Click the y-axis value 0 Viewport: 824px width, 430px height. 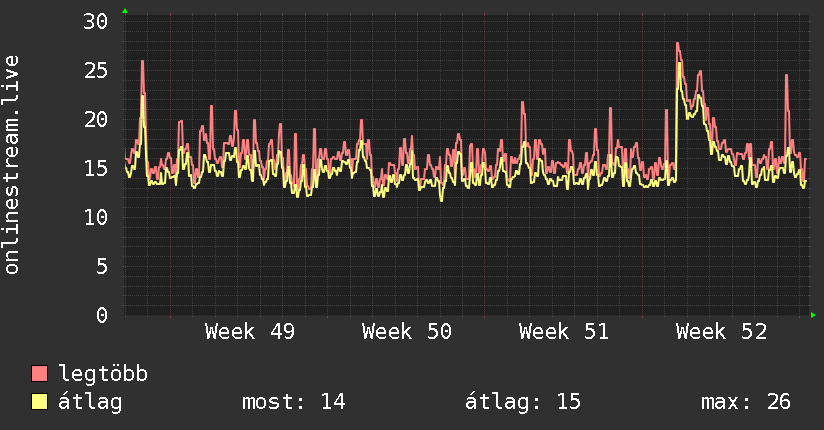(x=102, y=315)
